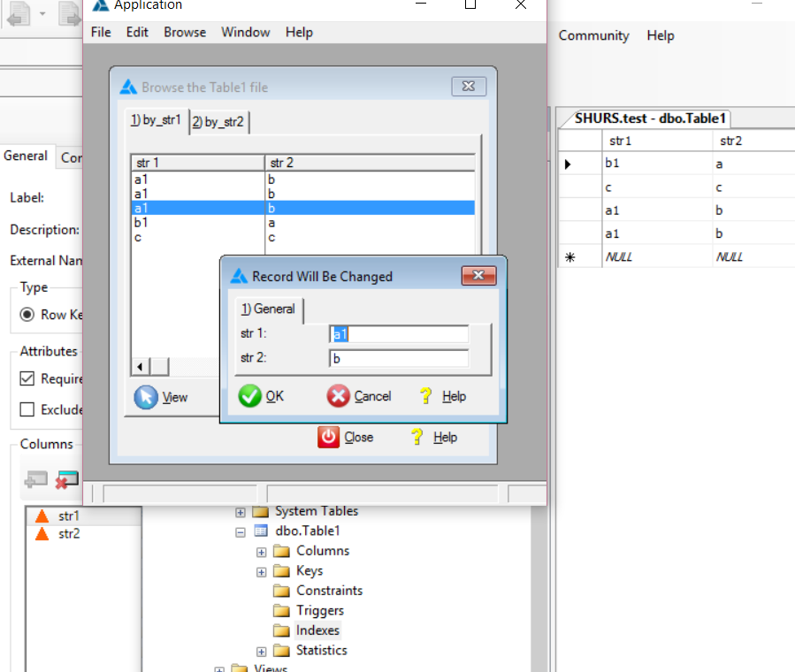Expand the System Tables tree node

click(240, 512)
